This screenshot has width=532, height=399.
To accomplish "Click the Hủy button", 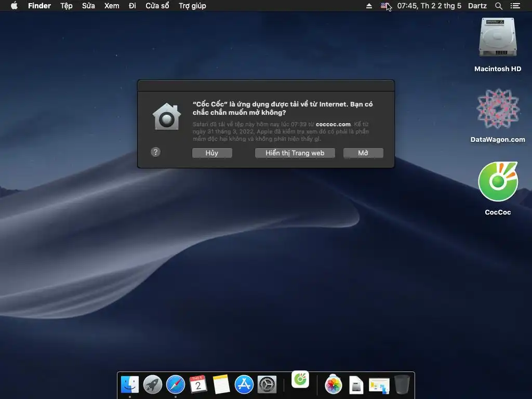I will point(212,153).
